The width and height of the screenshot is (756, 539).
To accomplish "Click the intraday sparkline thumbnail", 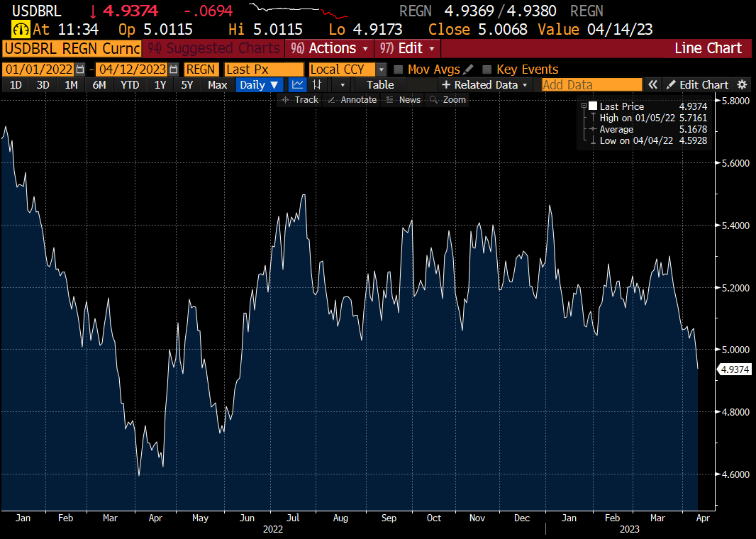I will click(x=299, y=11).
